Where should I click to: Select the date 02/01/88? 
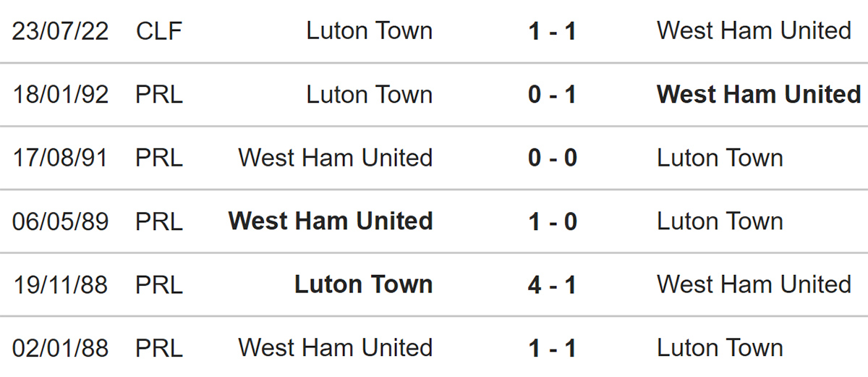click(60, 348)
